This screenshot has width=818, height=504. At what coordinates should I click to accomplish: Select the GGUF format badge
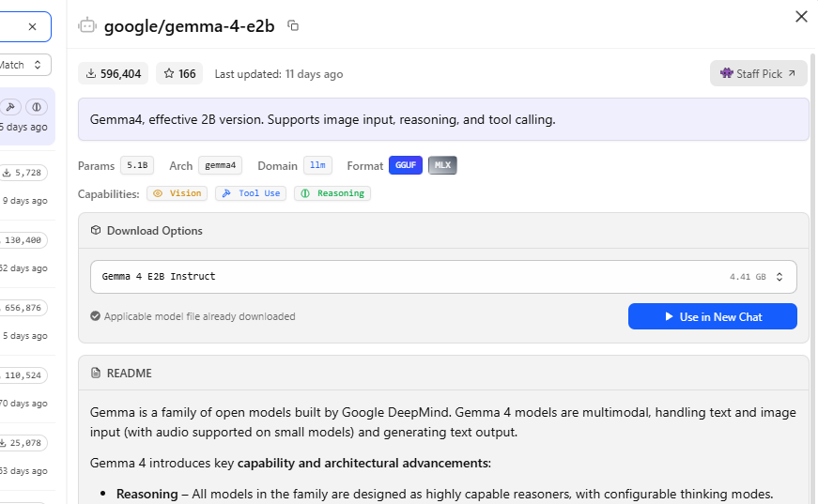(x=406, y=165)
